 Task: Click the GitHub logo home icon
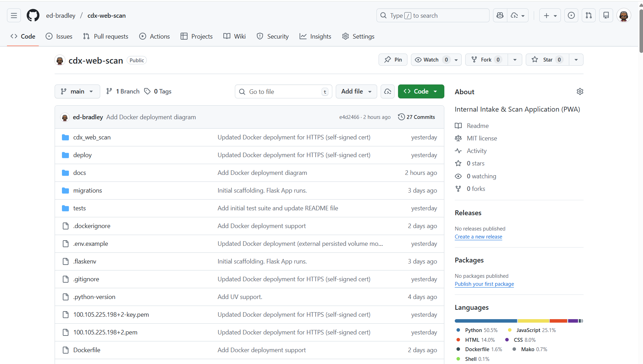click(33, 16)
